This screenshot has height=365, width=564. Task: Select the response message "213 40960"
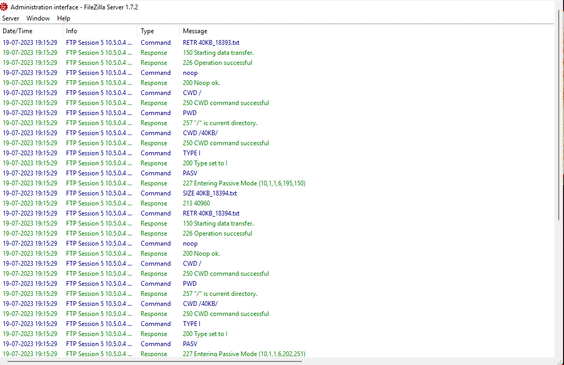(x=196, y=203)
